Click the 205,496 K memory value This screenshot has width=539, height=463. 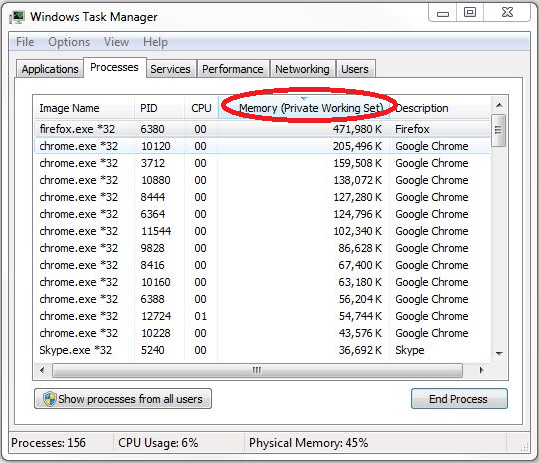point(357,146)
